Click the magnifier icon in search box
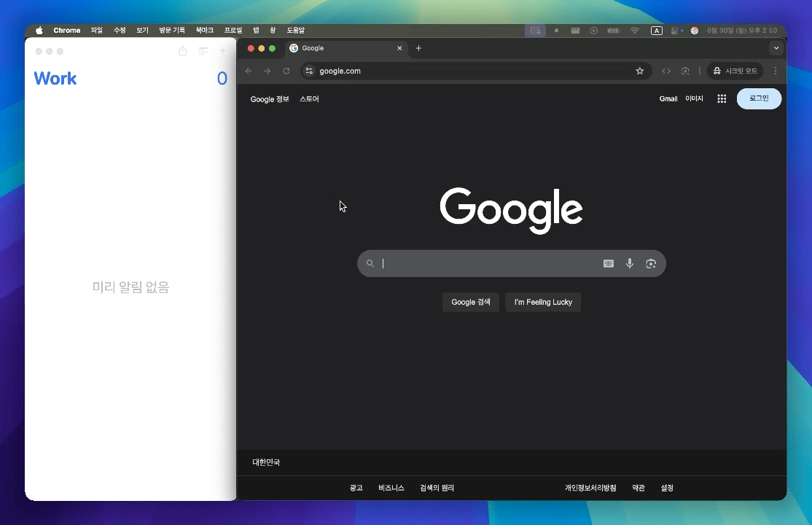 pyautogui.click(x=370, y=263)
